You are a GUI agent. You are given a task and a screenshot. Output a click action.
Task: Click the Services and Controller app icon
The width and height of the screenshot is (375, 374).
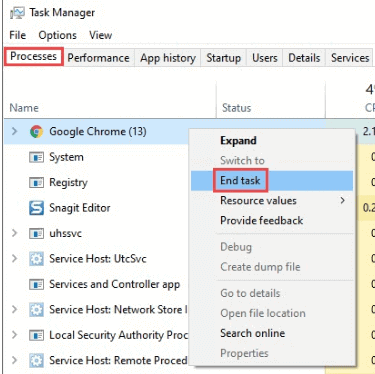36,284
